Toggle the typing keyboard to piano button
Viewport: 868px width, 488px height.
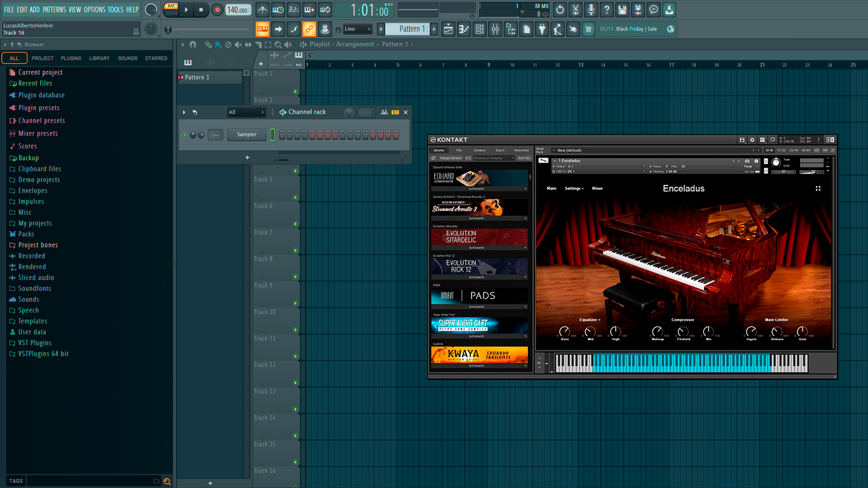click(262, 29)
